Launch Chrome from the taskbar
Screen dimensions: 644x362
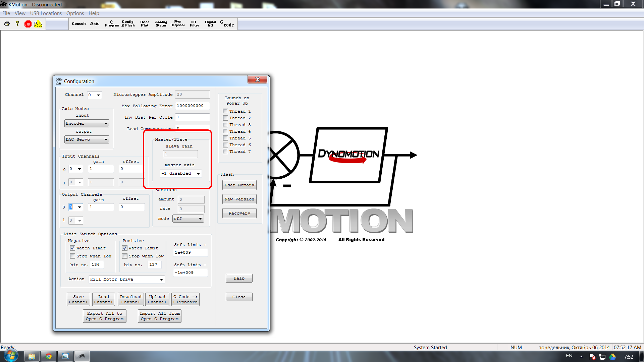click(x=49, y=356)
